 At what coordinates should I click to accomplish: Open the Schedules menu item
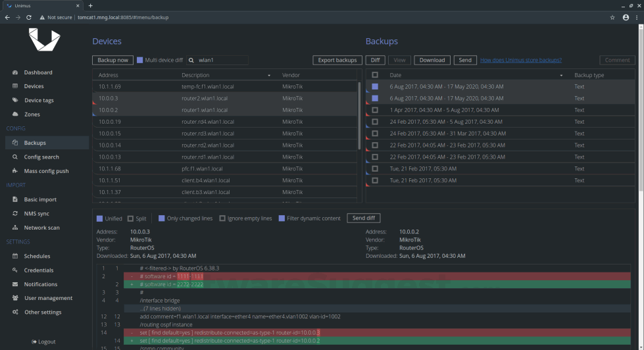click(37, 256)
